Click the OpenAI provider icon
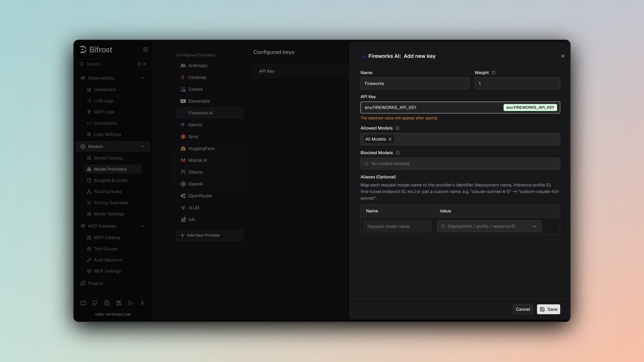644x362 pixels. [x=183, y=184]
